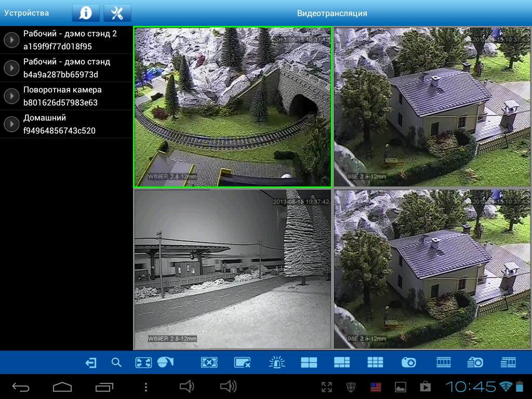Take a snapshot with the camera icon
The image size is (532, 399).
click(x=408, y=363)
